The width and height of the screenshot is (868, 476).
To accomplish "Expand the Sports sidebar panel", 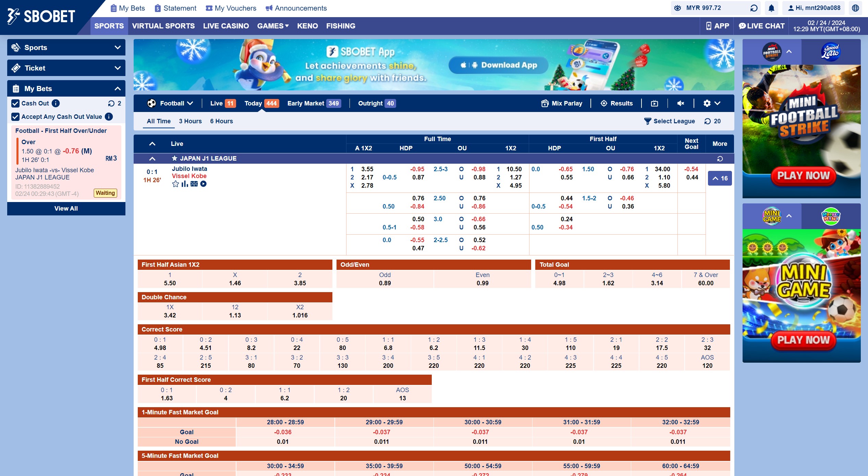I will click(66, 47).
